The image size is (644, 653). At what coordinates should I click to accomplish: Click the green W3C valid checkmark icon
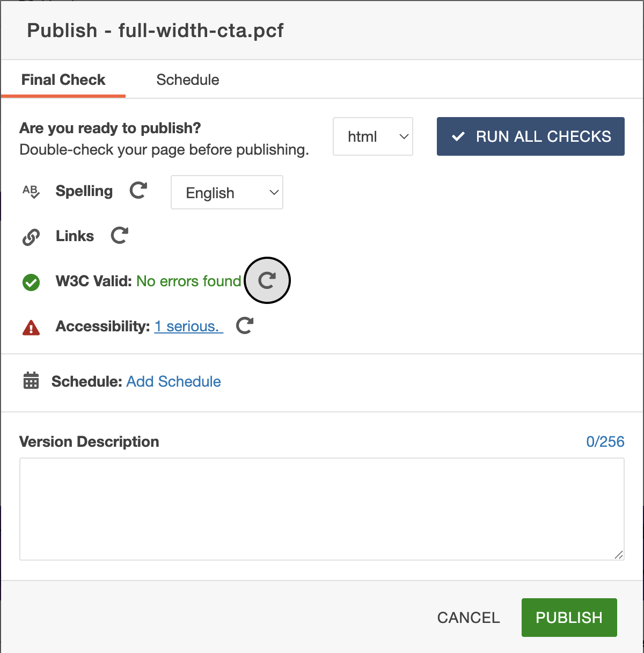coord(31,282)
